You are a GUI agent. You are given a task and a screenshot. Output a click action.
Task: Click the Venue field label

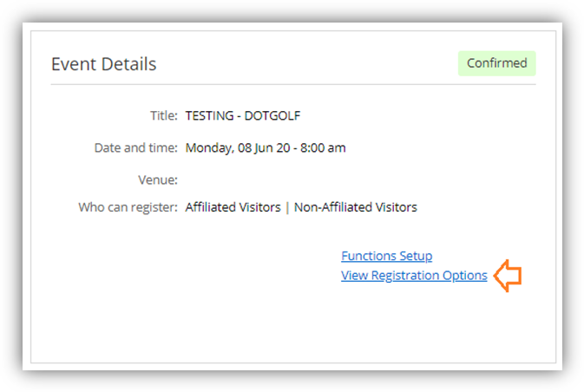coord(160,180)
